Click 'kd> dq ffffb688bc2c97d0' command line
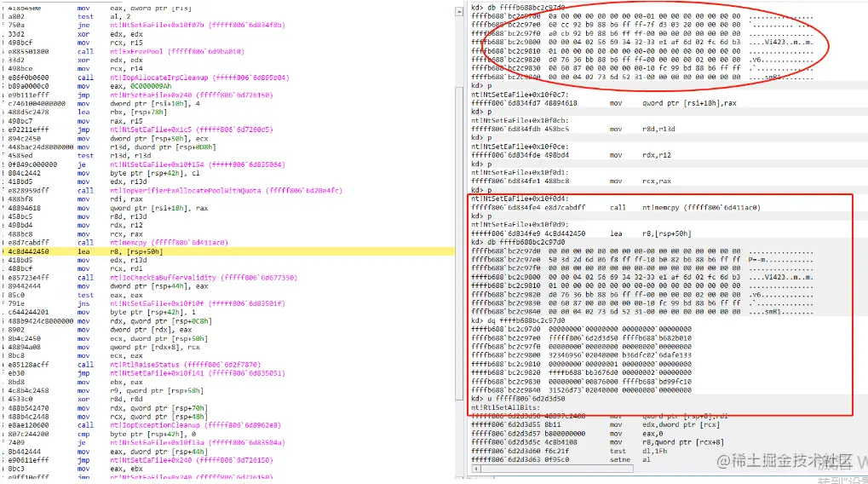868x484 pixels. point(518,320)
